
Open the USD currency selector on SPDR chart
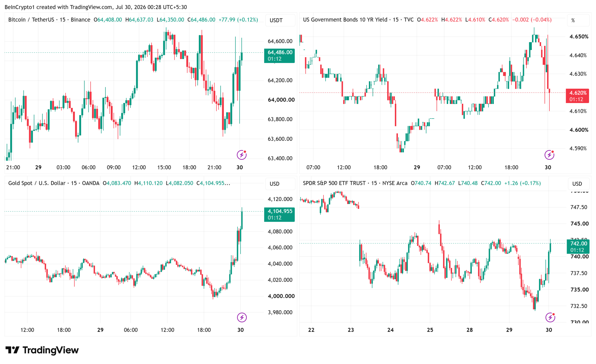click(x=578, y=184)
